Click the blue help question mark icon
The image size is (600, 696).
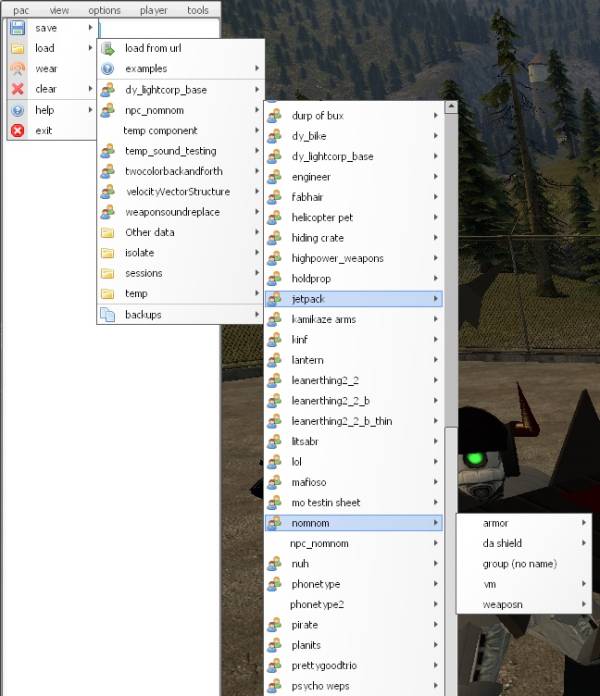[x=17, y=110]
